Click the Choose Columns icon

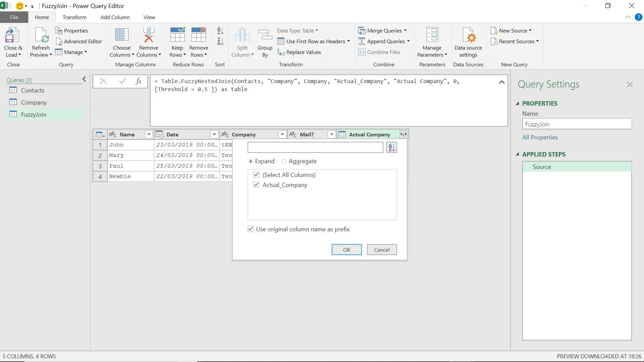pos(122,36)
